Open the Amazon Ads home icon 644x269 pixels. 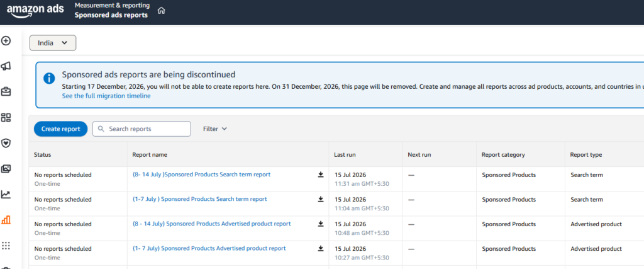point(162,11)
